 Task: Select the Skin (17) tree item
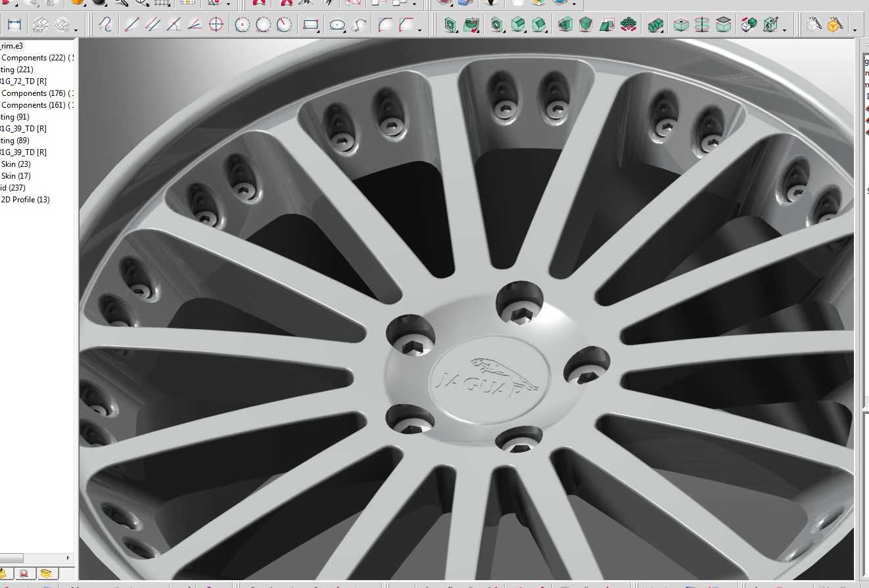coord(16,176)
